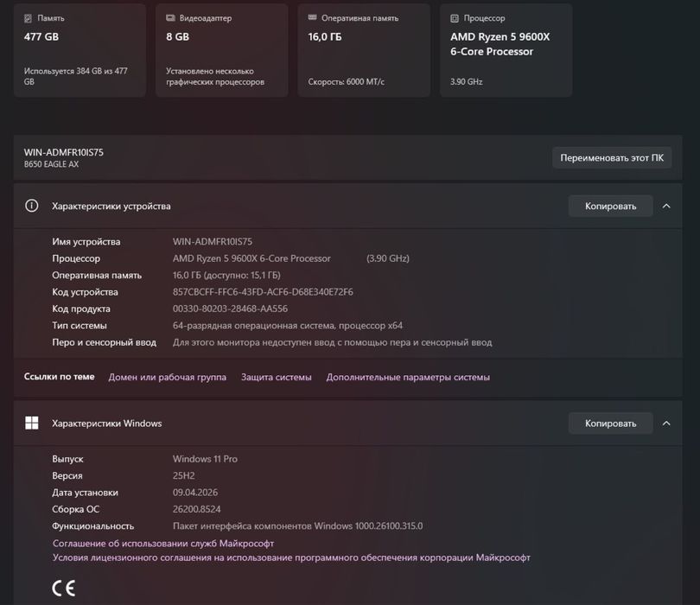
Task: Click the Перо и сенсорный ввод value
Action: pos(332,342)
